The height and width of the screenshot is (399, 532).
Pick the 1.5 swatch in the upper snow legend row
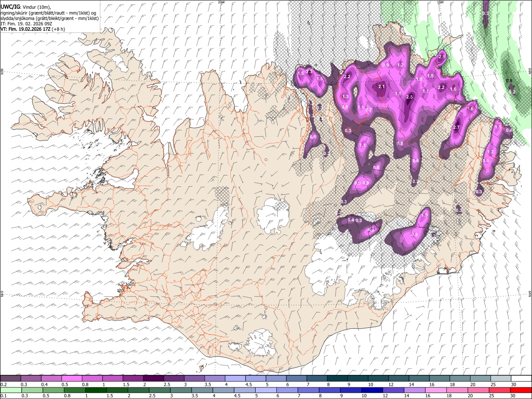pos(133,379)
